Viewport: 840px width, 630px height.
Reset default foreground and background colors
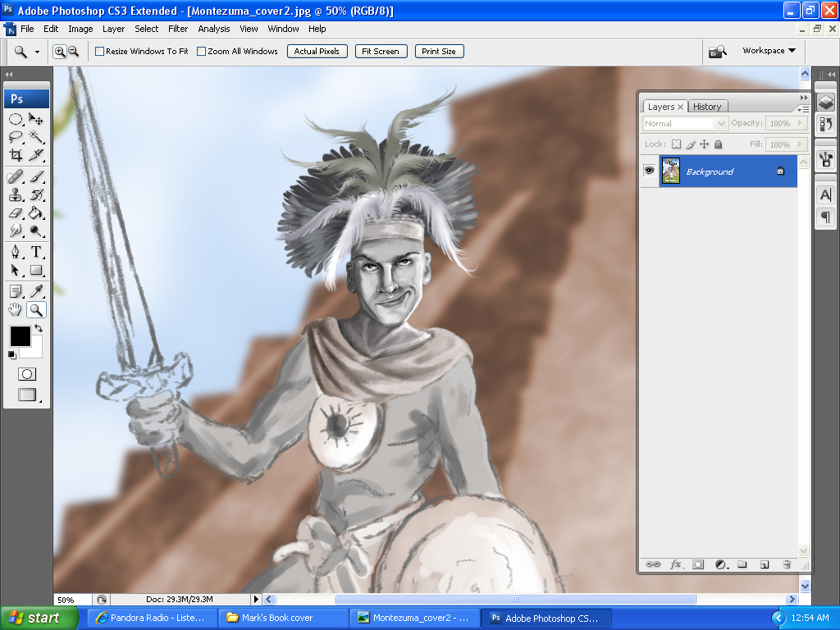[11, 354]
